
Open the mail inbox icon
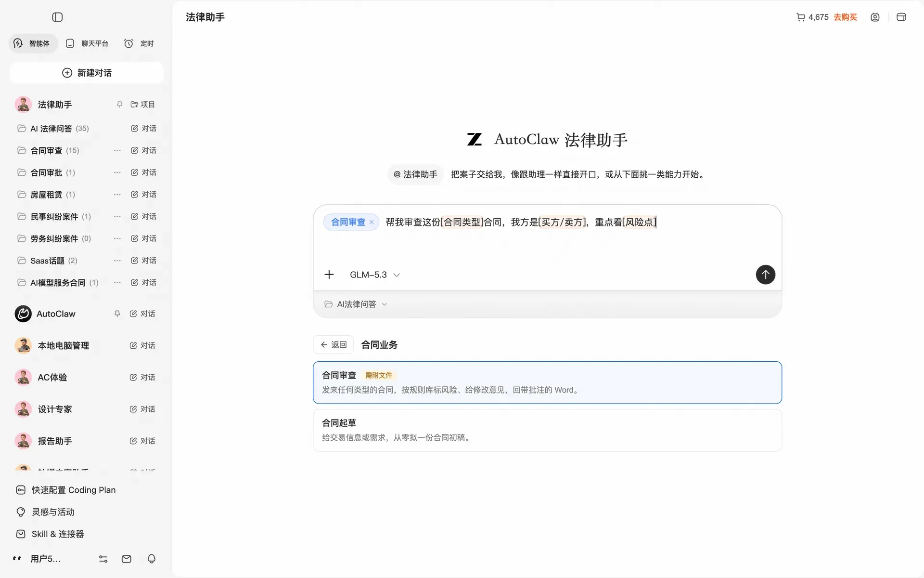tap(127, 559)
